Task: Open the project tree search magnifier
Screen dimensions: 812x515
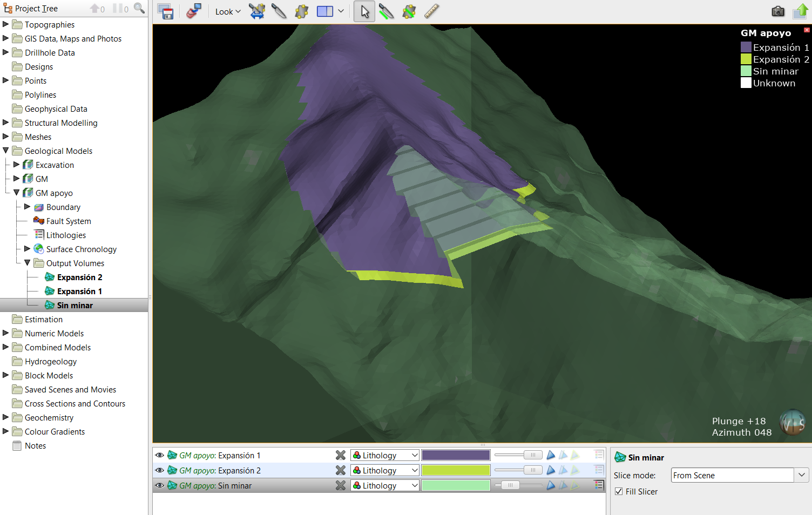Action: (x=139, y=8)
